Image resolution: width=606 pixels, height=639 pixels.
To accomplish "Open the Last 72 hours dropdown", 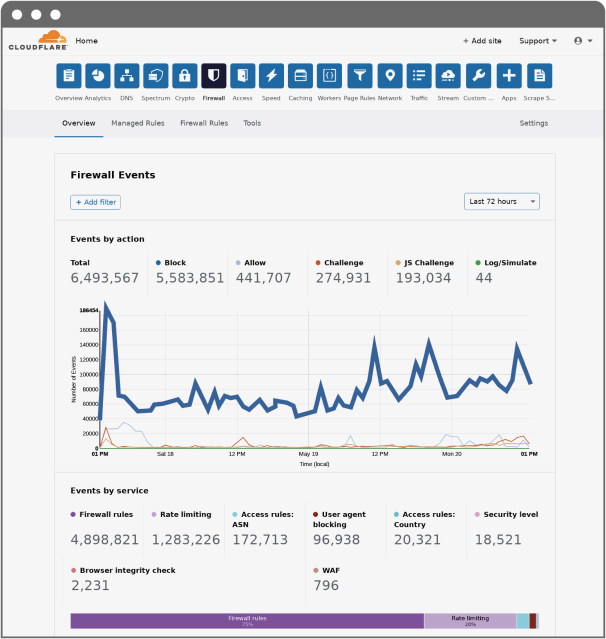I will coord(502,201).
